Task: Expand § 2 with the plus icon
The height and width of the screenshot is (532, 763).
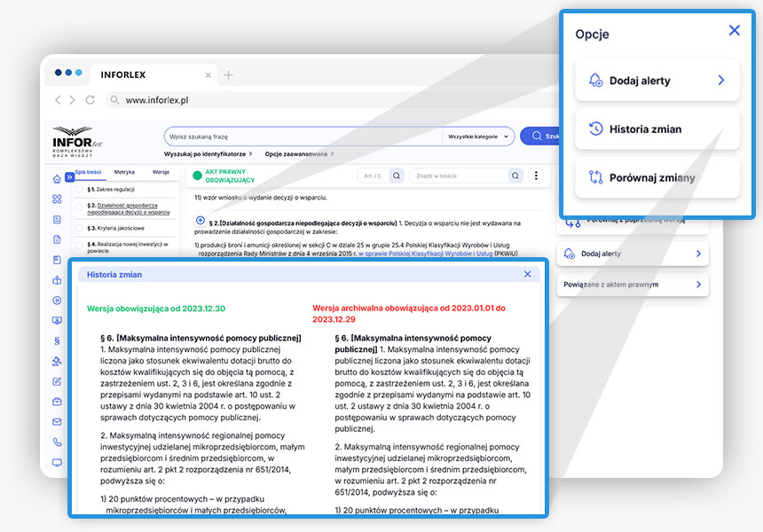Action: 200,220
